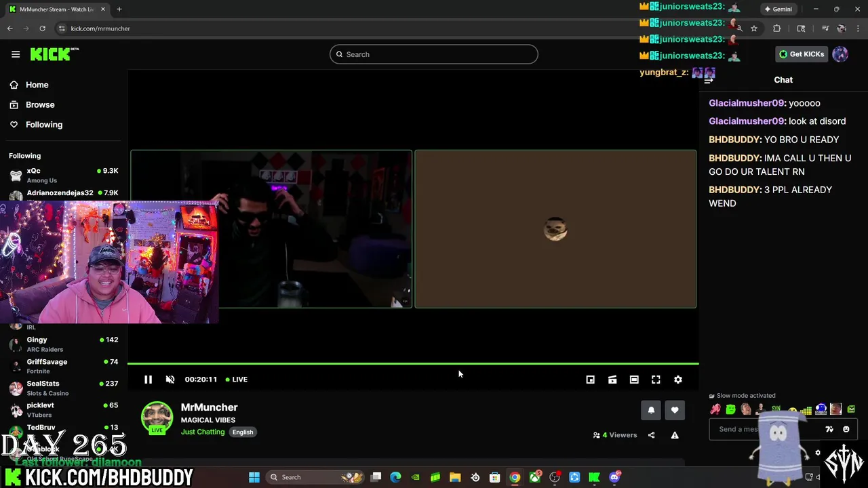Image resolution: width=868 pixels, height=488 pixels.
Task: Jump to LIVE indicator in player
Action: [237, 380]
